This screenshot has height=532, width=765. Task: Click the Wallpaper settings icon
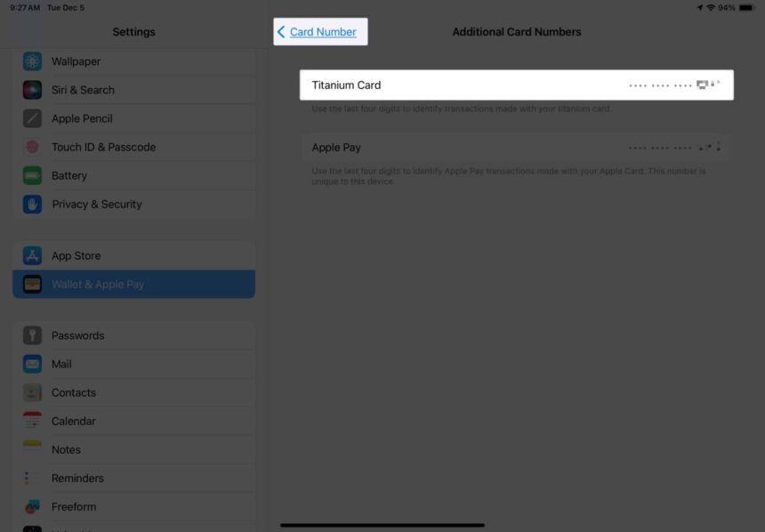(x=32, y=61)
